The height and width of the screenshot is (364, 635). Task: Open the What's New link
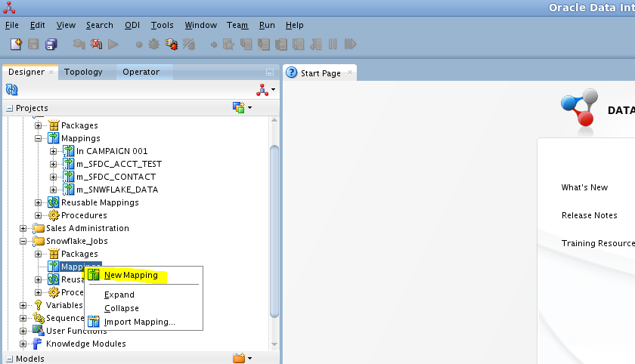[584, 187]
